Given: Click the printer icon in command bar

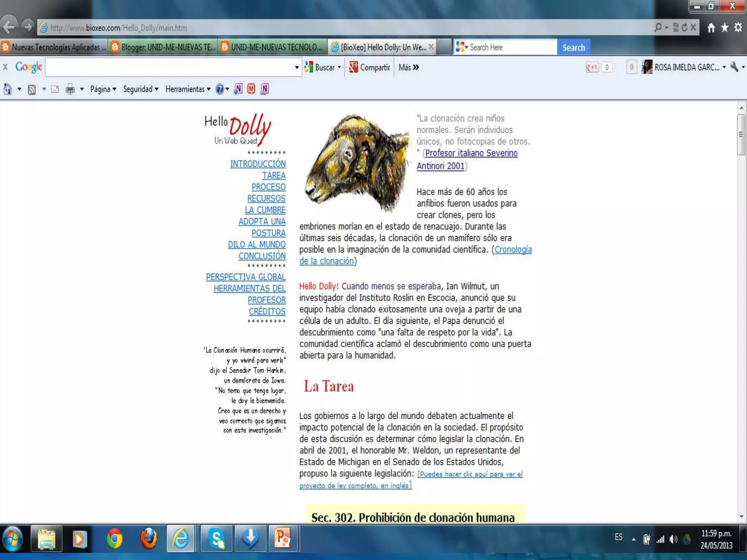Looking at the screenshot, I should pos(70,89).
